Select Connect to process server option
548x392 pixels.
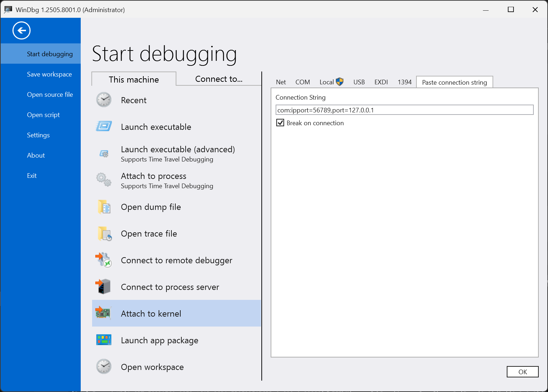pyautogui.click(x=176, y=287)
